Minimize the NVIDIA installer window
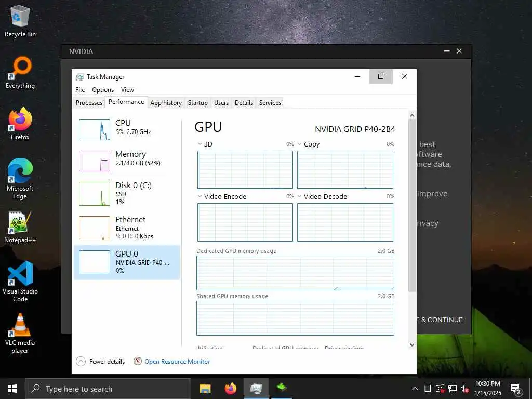 click(x=447, y=51)
